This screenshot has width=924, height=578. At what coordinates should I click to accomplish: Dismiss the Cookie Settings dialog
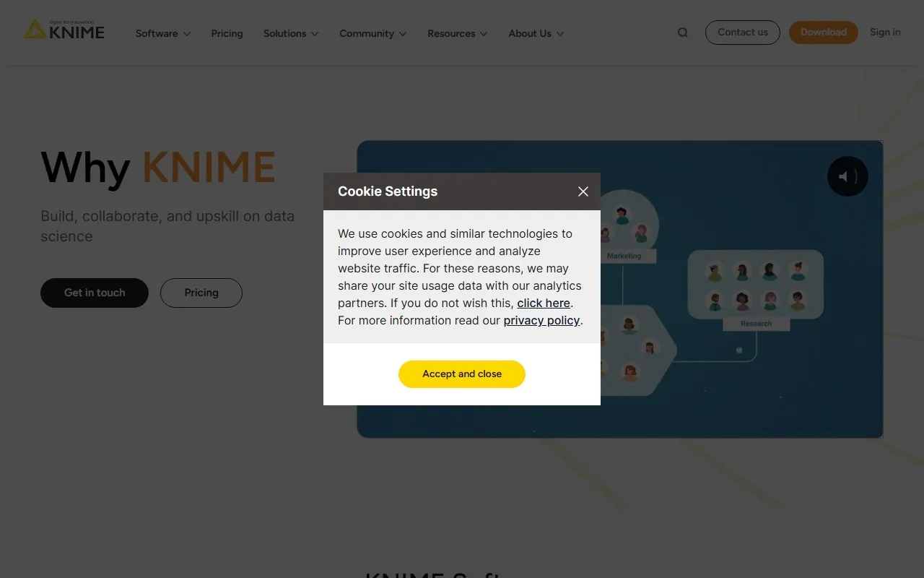583,191
